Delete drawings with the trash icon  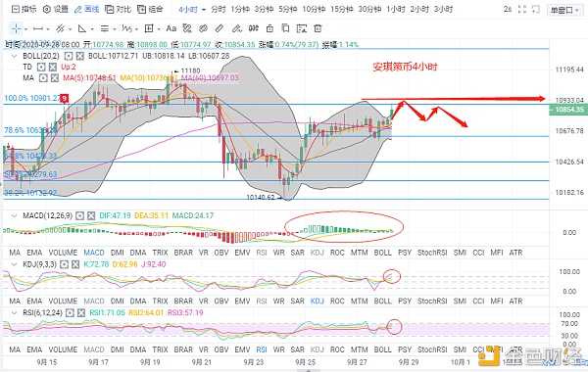click(318, 28)
